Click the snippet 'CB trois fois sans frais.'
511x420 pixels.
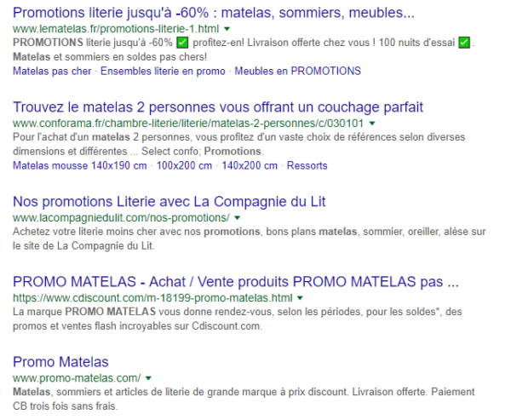66,406
